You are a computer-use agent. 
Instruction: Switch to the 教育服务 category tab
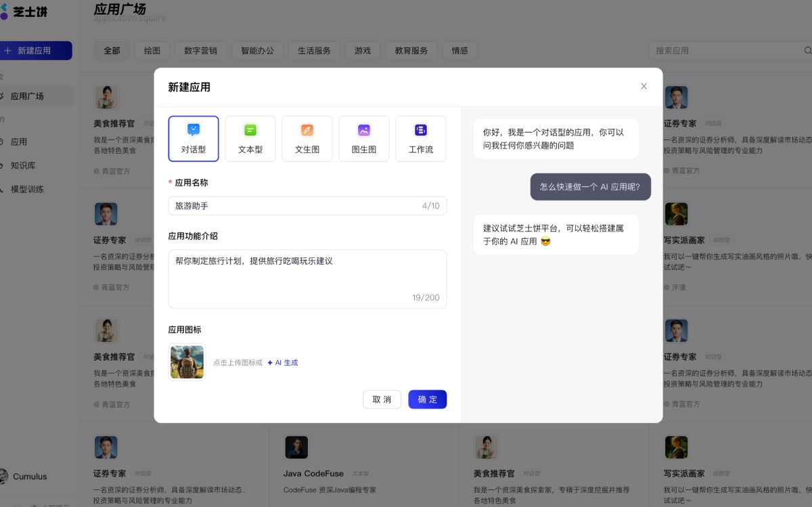click(411, 51)
